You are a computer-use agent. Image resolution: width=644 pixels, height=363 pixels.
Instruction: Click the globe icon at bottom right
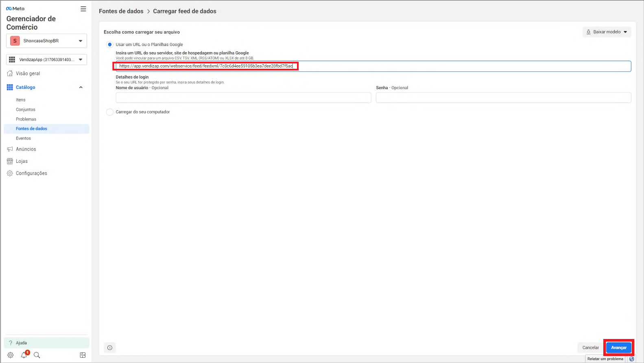pyautogui.click(x=631, y=359)
